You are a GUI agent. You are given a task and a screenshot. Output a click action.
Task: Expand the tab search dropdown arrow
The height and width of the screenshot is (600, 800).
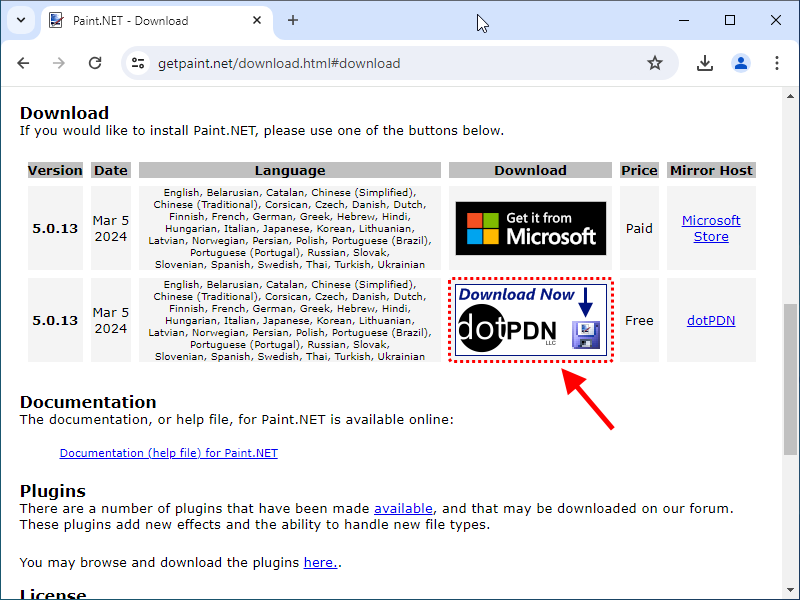tap(21, 20)
